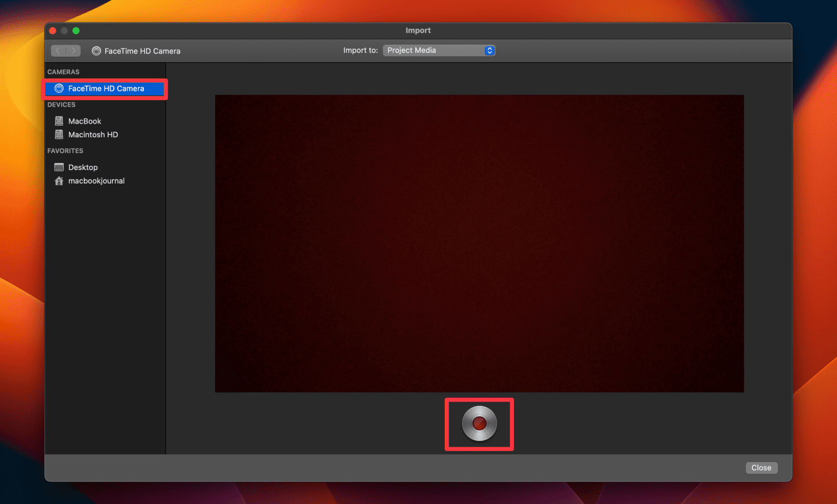Open the Desktop favorite
Screen dimensions: 837x504
click(83, 167)
